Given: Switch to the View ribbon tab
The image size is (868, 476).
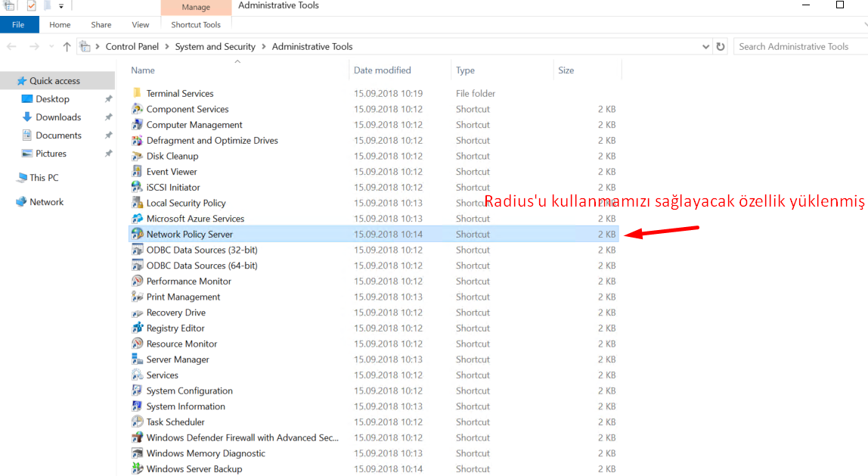Looking at the screenshot, I should (x=140, y=25).
